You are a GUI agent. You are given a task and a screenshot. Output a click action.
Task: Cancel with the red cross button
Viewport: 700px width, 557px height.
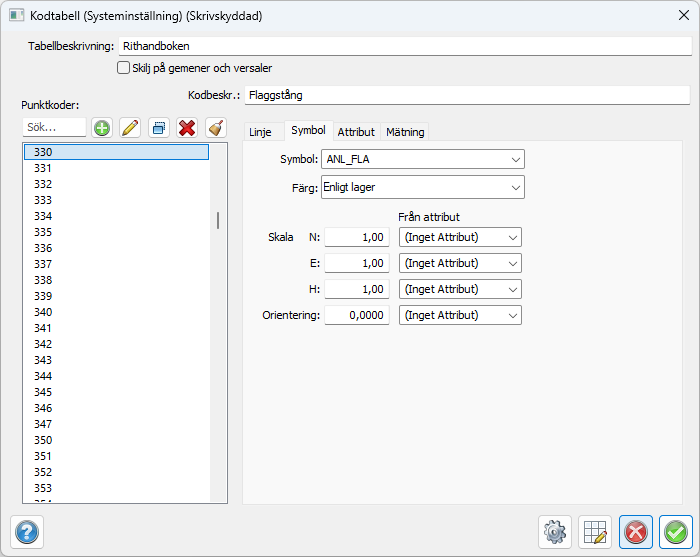point(635,532)
